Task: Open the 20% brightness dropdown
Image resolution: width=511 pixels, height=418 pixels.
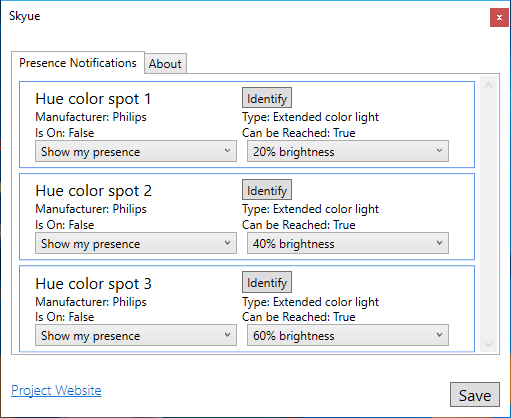Action: pos(348,151)
